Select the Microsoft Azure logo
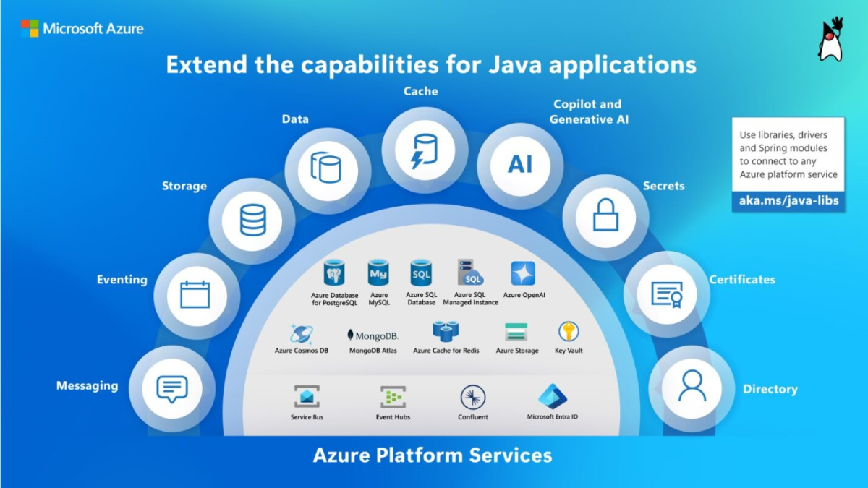Viewport: 868px width, 488px height. pos(82,28)
